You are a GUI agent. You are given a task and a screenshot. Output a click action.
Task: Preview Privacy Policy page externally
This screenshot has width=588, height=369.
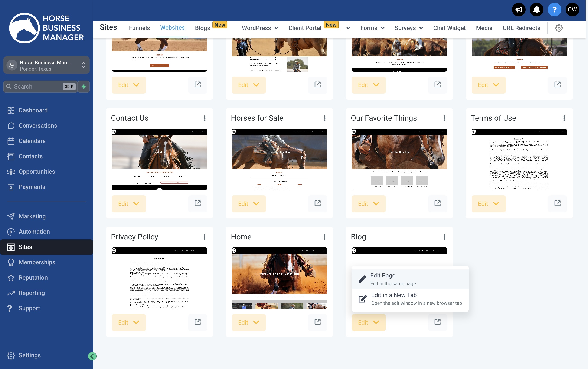pos(197,322)
